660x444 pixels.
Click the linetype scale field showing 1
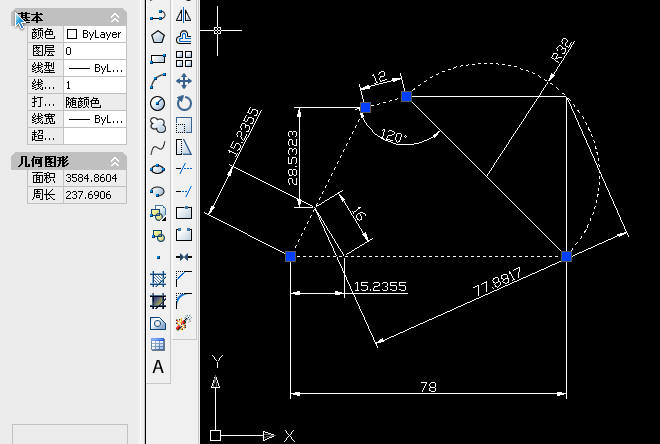pyautogui.click(x=95, y=85)
